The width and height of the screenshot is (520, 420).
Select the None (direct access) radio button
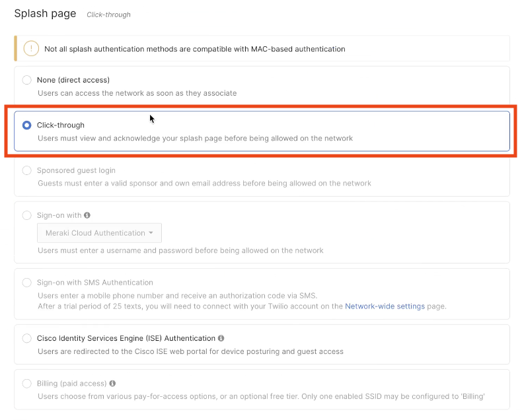point(26,80)
